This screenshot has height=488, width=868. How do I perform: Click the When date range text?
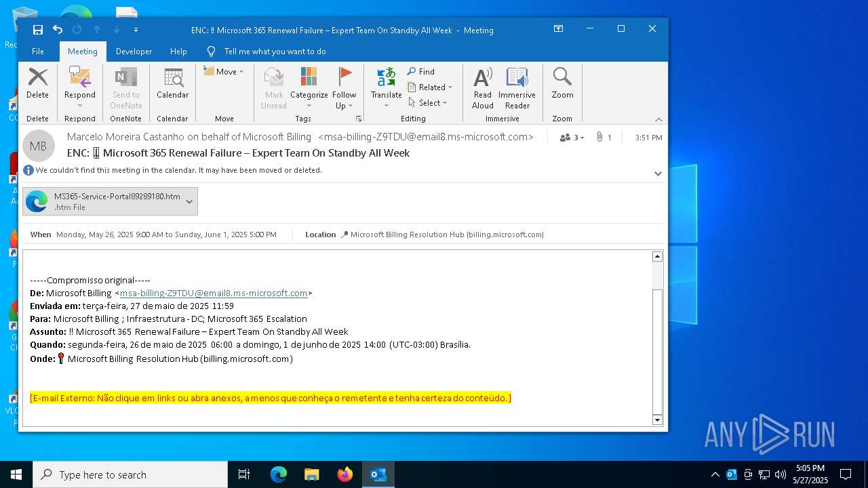click(x=166, y=235)
